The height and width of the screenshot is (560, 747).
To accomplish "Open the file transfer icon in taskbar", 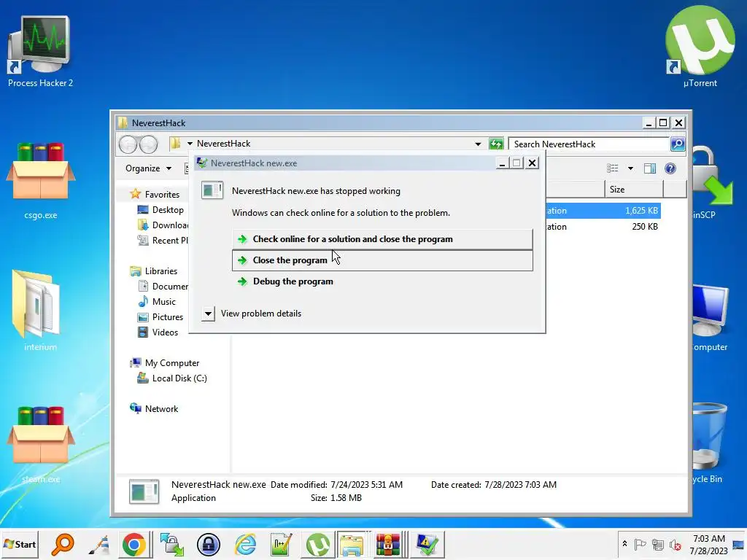I will pyautogui.click(x=171, y=544).
